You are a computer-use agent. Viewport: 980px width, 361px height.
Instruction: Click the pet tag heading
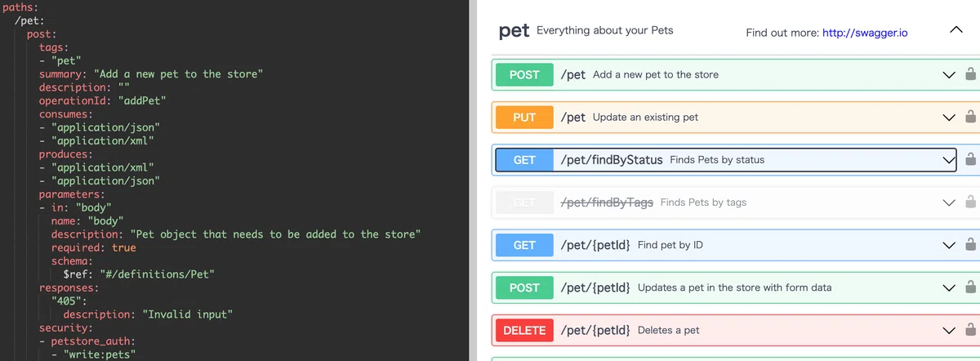tap(514, 31)
